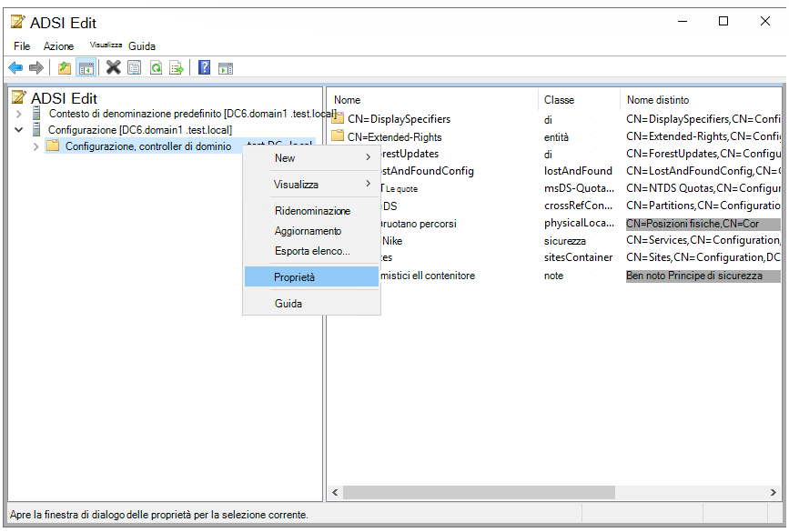Toggle the console tree pane icon
Screen dimensions: 789x532
[86, 67]
